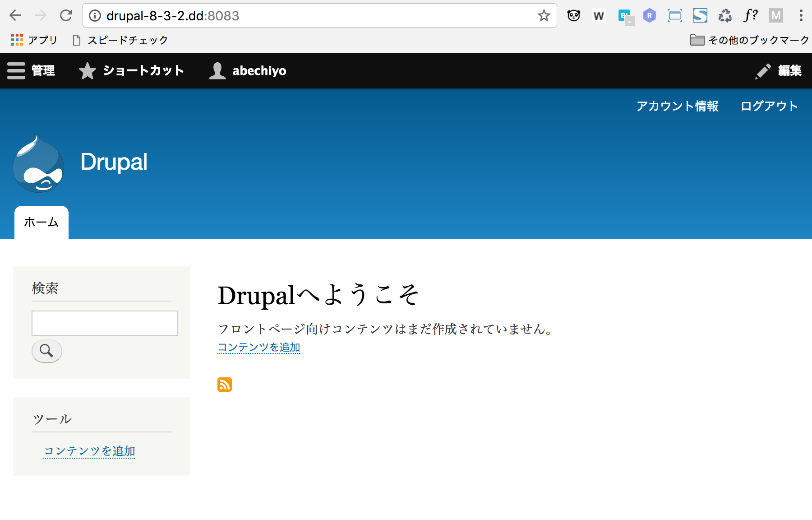Click the bookmark star in address bar

[x=544, y=16]
